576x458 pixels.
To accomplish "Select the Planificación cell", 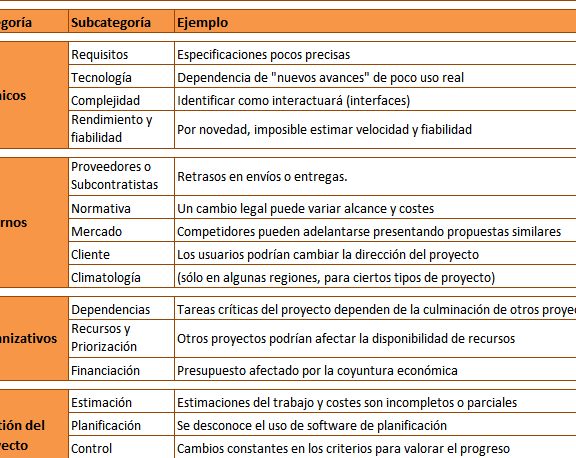I will (x=121, y=425).
